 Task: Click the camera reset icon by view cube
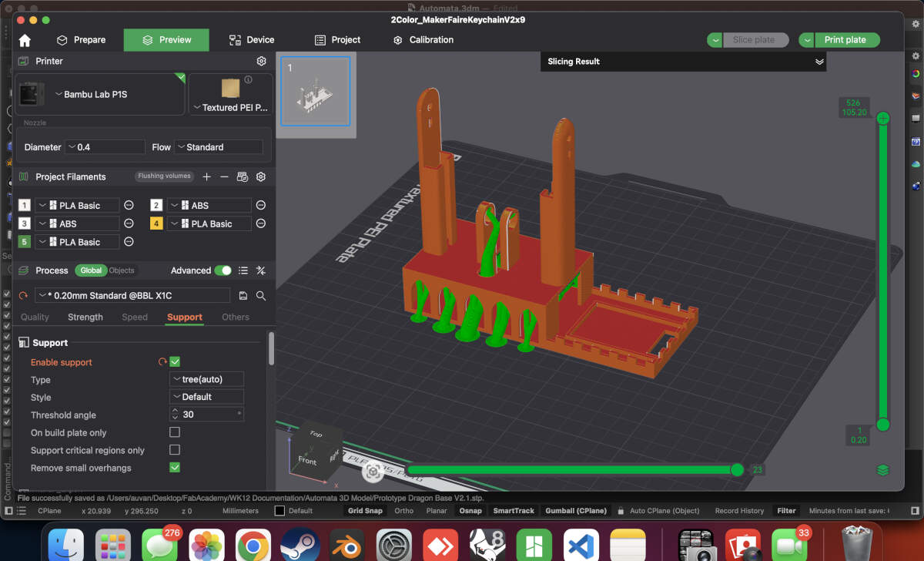pos(373,470)
